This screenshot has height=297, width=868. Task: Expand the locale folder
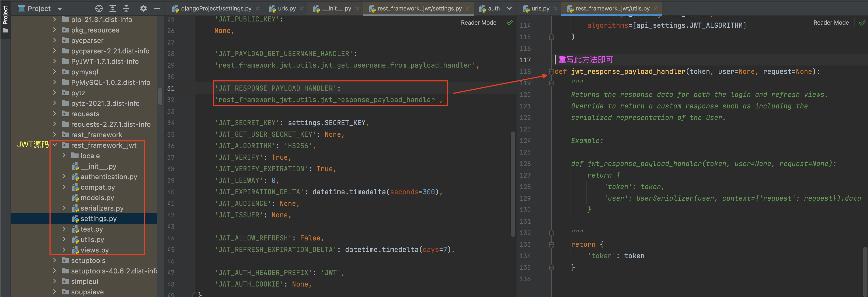point(64,155)
